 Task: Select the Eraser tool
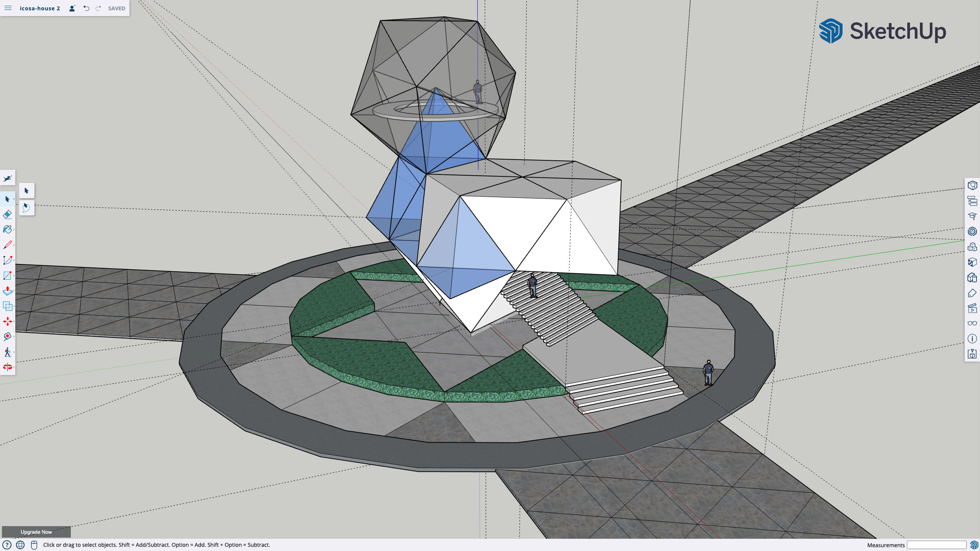click(x=7, y=214)
